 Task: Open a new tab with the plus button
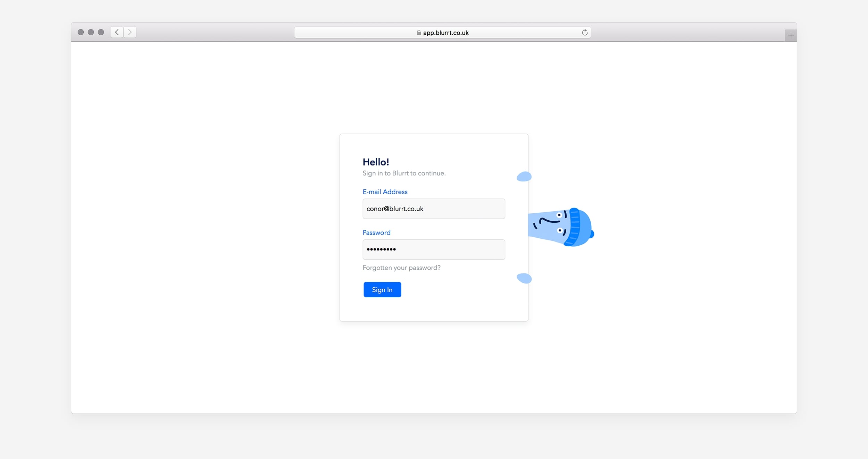(791, 36)
